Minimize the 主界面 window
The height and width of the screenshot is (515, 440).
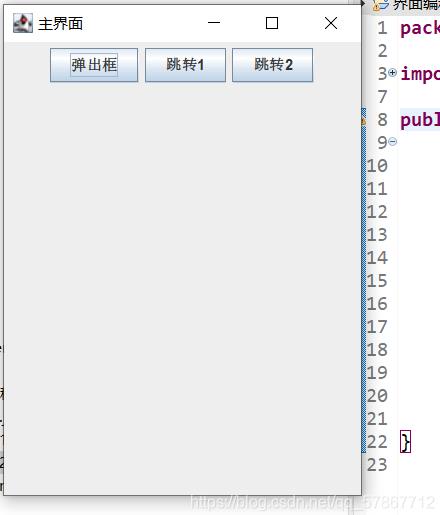(x=214, y=23)
